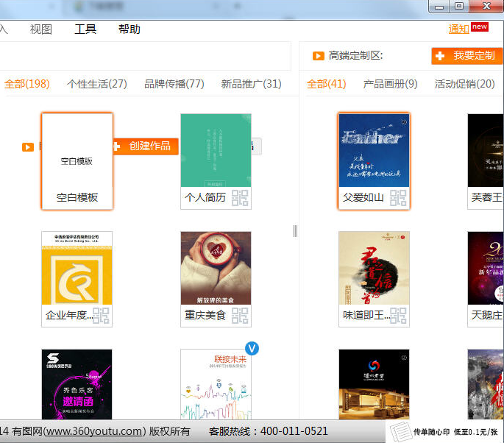The width and height of the screenshot is (504, 443).
Task: Click the 高端定制区 label
Action: pos(355,56)
